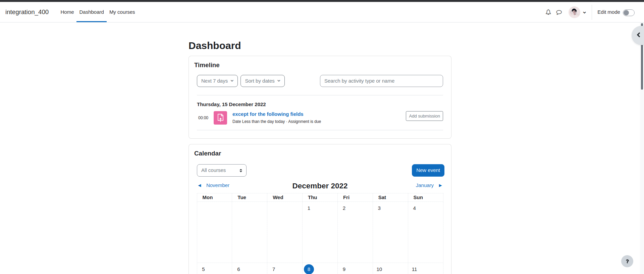The width and height of the screenshot is (644, 274).
Task: Open the Sort by dates dropdown
Action: (263, 81)
